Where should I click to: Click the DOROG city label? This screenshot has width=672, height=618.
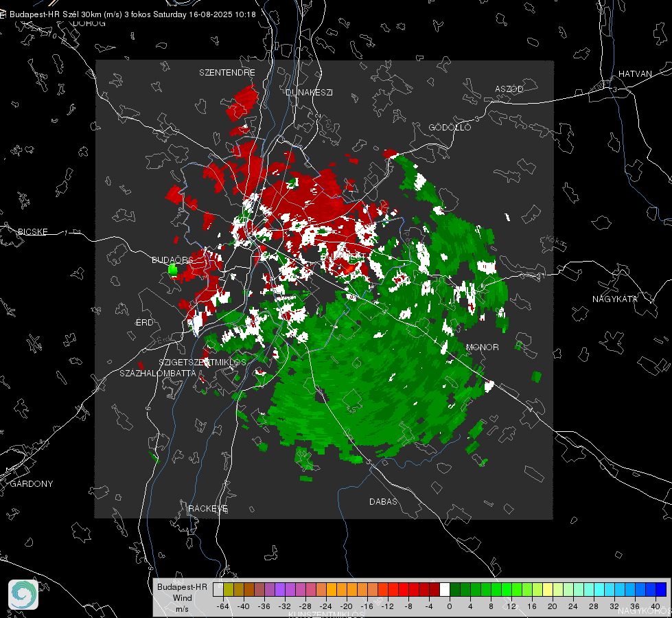(x=89, y=23)
